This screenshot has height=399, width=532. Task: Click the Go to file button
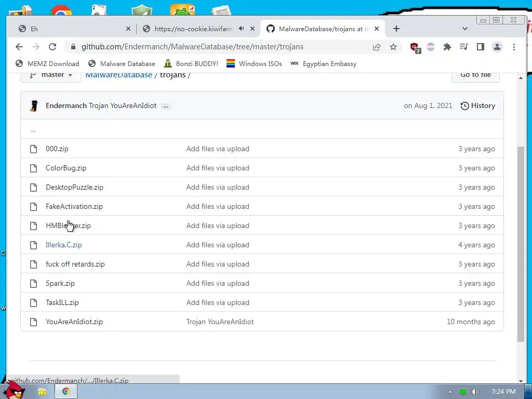click(x=475, y=75)
